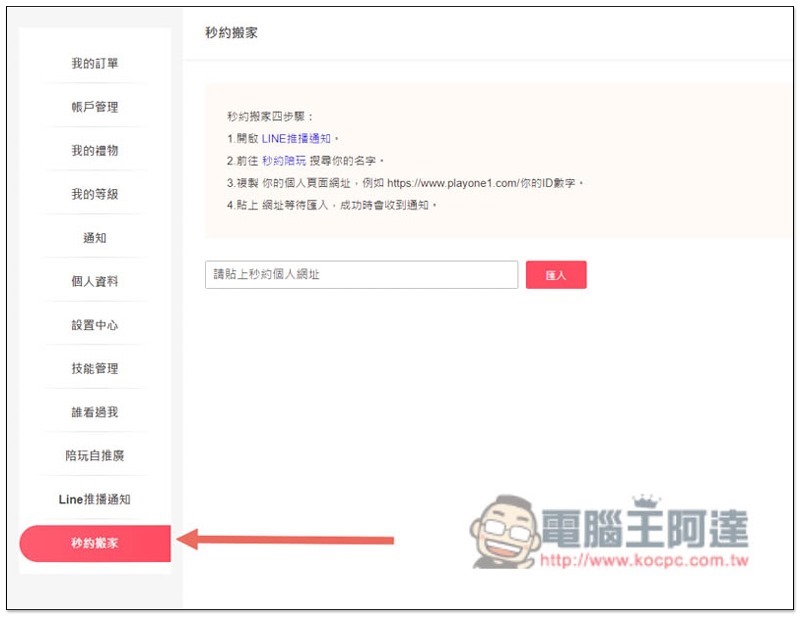Select 通知 in the sidebar
800x617 pixels.
pos(95,238)
